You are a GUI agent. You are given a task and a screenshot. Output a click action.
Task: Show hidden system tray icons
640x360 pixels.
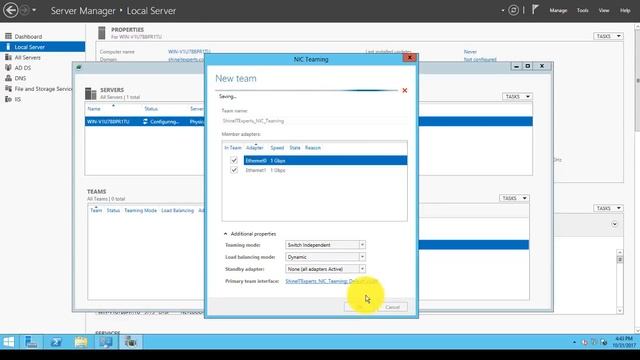tap(574, 342)
